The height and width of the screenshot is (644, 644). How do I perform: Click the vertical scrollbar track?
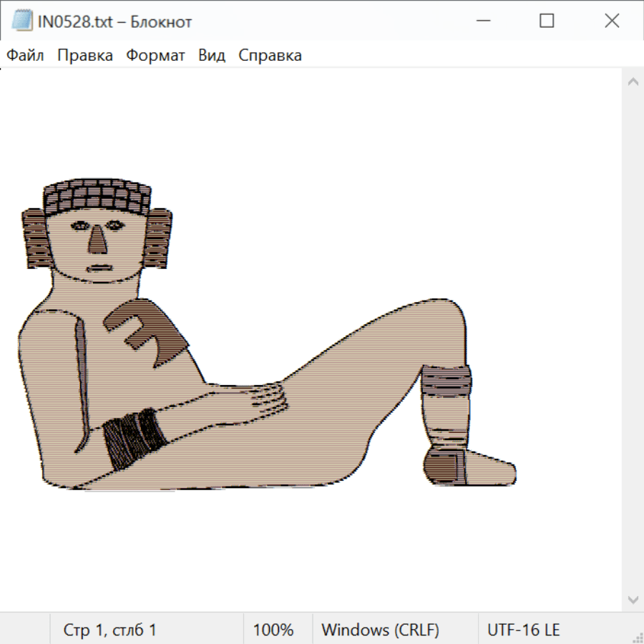point(633,336)
